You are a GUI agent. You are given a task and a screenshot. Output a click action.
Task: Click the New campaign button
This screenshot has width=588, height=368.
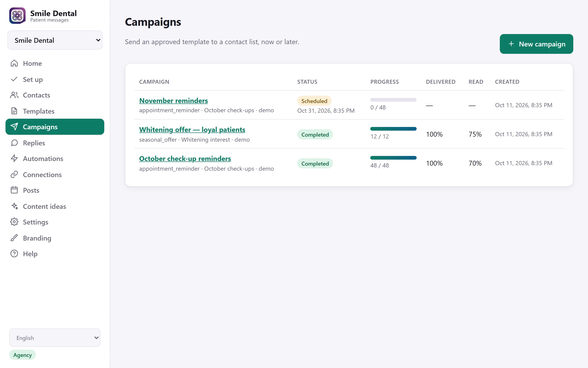coord(536,44)
